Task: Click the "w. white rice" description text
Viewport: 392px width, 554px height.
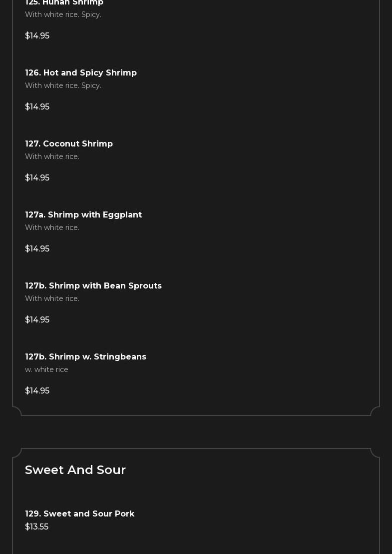Action: click(46, 369)
